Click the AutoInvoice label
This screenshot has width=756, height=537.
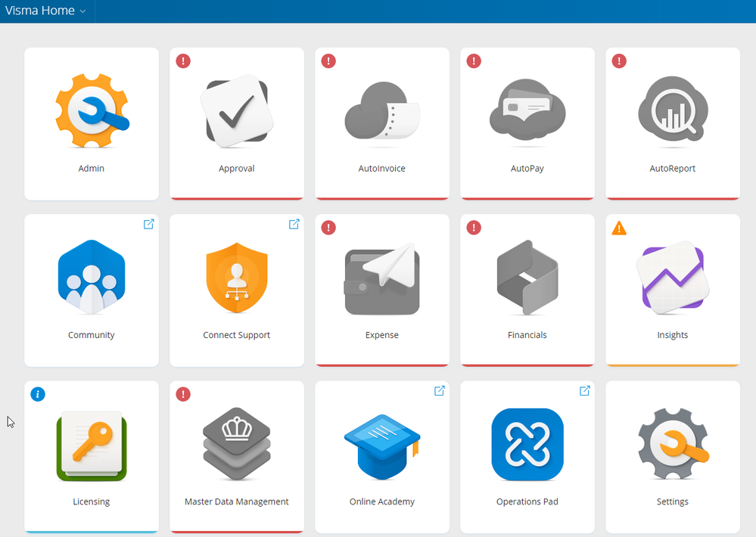coord(382,168)
